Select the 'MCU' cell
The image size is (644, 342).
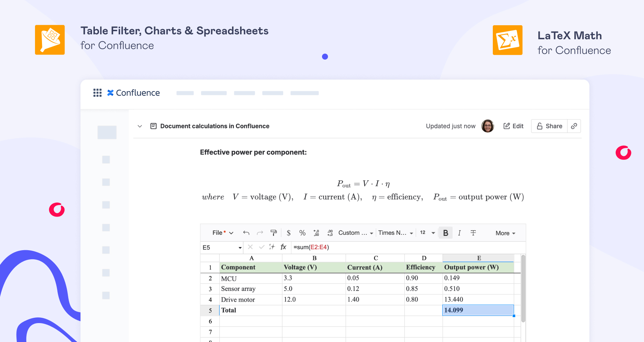click(251, 278)
